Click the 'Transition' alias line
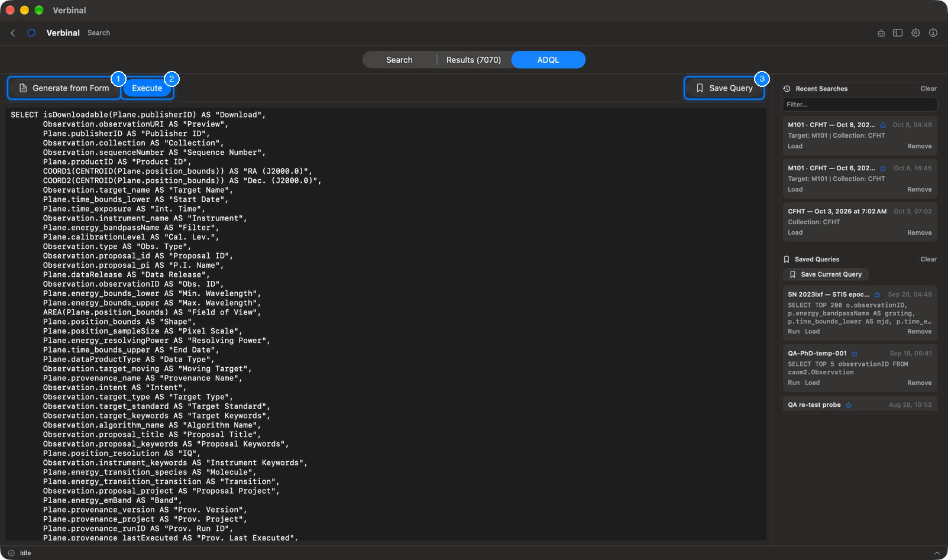This screenshot has width=948, height=560. pos(161,481)
